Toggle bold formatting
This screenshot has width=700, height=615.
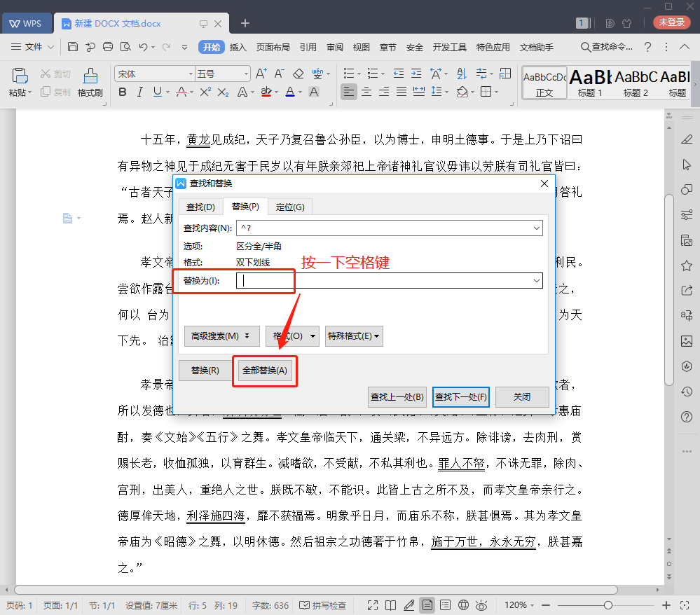coord(123,92)
